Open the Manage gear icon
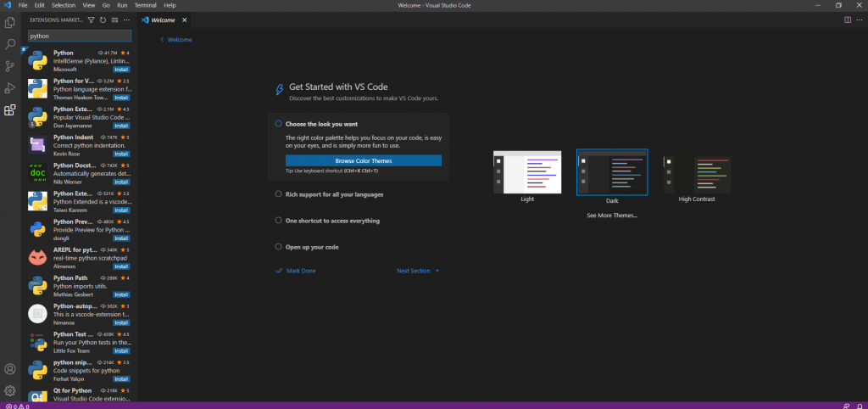This screenshot has width=868, height=409. (x=9, y=390)
